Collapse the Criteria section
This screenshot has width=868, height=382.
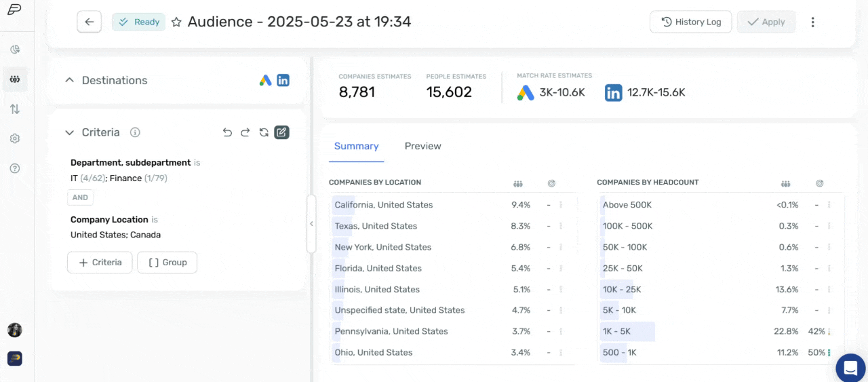(69, 132)
